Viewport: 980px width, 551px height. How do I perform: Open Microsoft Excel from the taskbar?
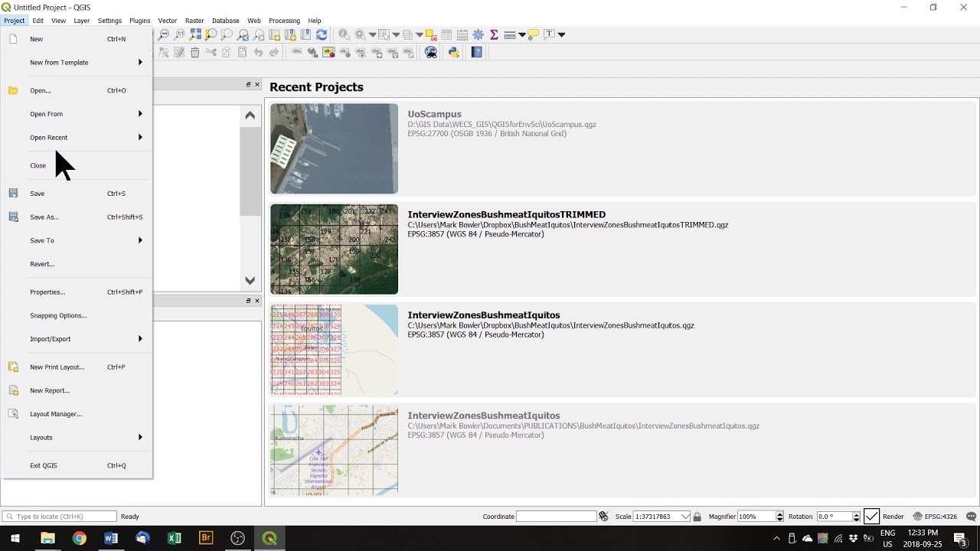[174, 538]
